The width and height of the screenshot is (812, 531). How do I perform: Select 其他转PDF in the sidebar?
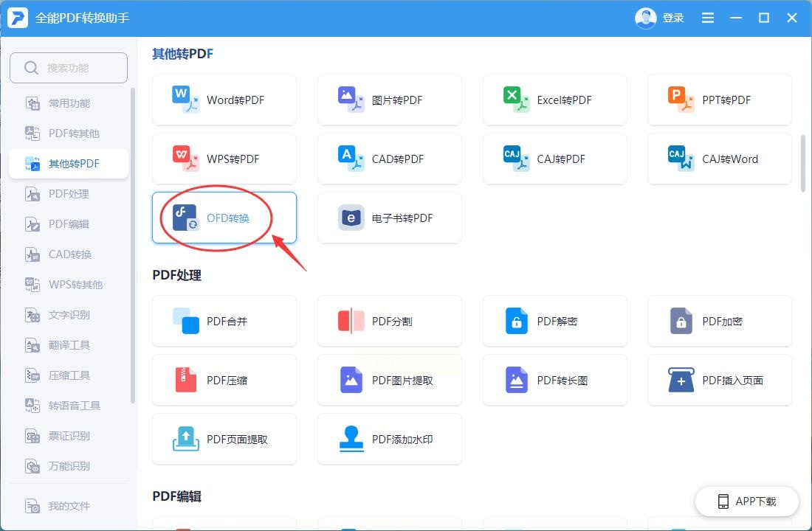coord(69,164)
